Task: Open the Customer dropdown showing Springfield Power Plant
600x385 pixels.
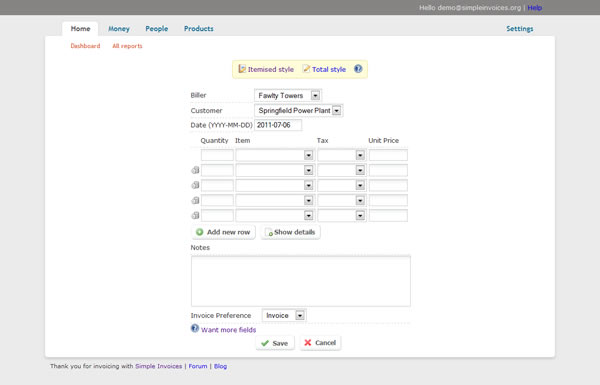Action: (298, 111)
